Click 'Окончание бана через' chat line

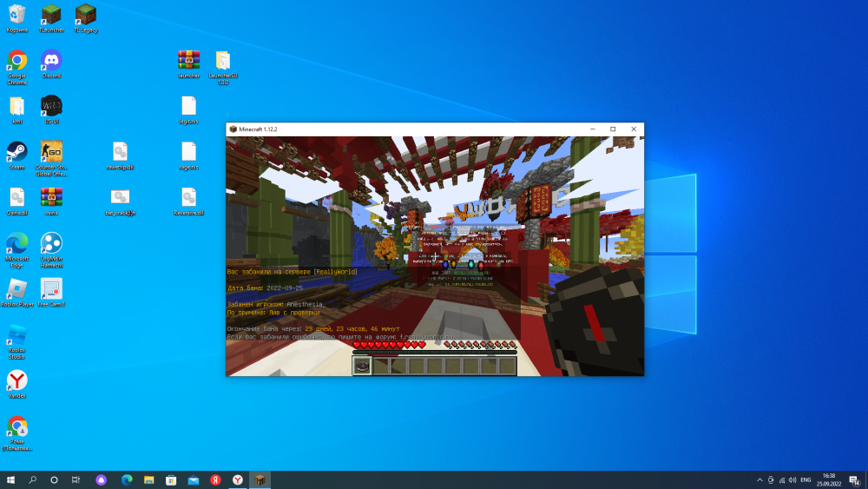(313, 329)
